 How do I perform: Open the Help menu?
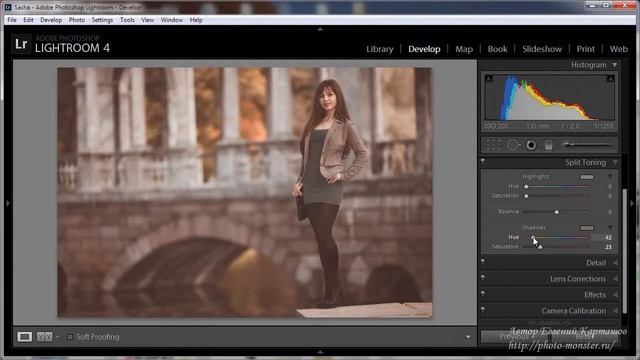click(196, 20)
